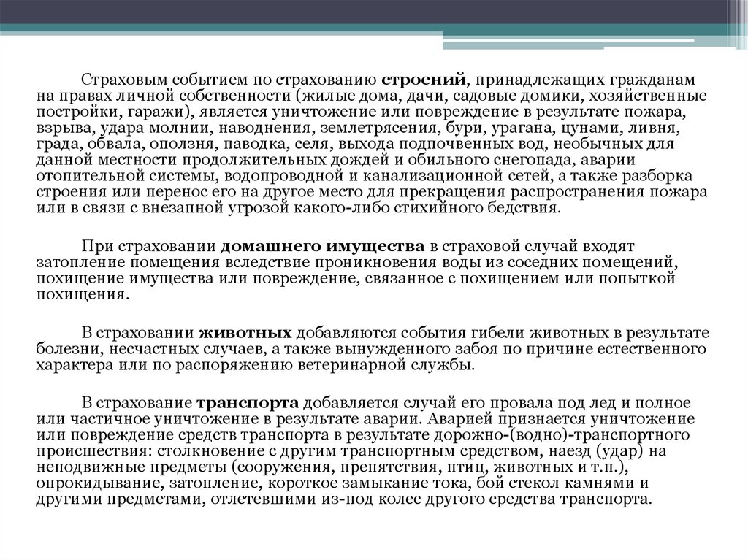Click the opening words "Страховым событием"
The image size is (748, 560).
(x=164, y=79)
